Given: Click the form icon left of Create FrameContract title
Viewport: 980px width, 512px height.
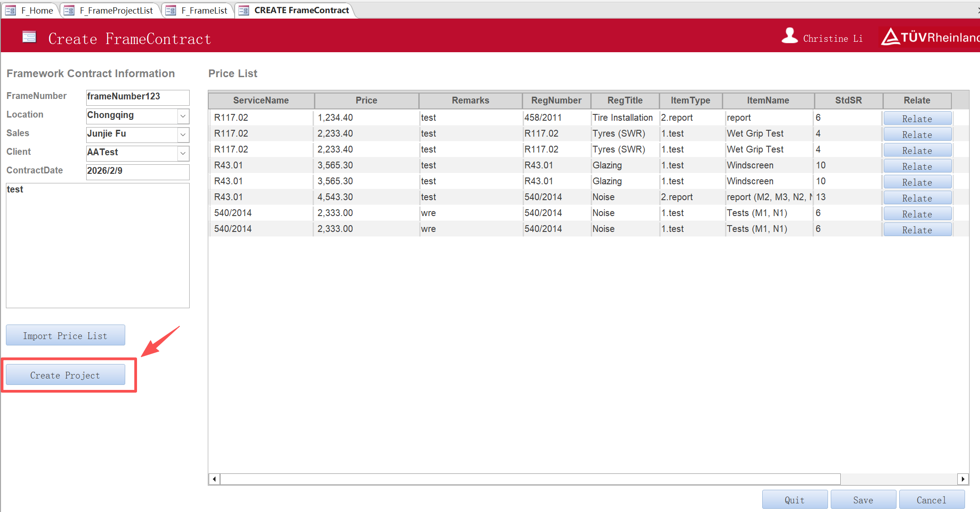Looking at the screenshot, I should 29,37.
